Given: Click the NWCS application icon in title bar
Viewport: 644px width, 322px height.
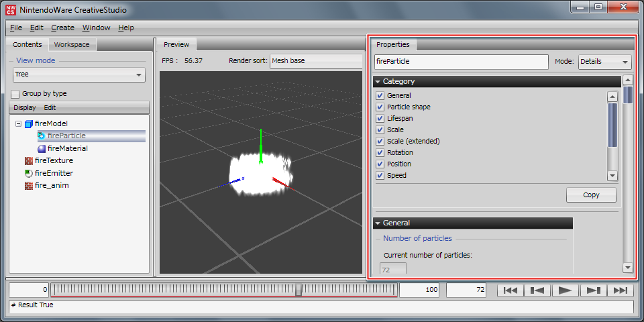Looking at the screenshot, I should [11, 10].
